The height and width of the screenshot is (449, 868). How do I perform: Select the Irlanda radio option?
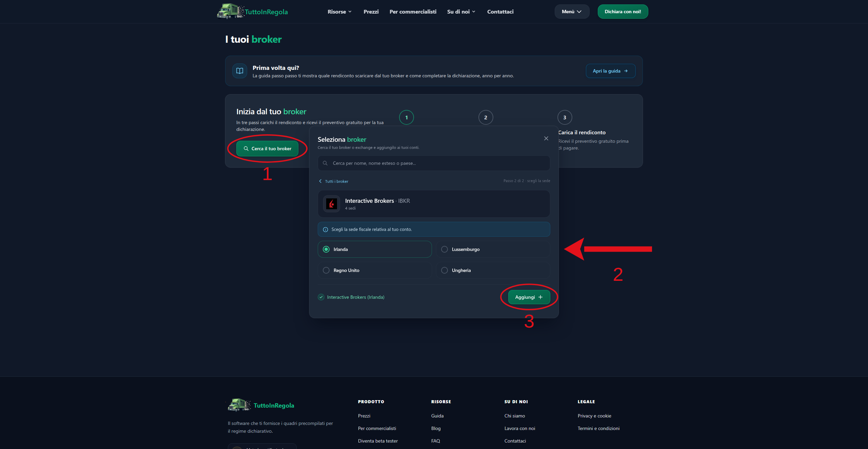coord(375,249)
